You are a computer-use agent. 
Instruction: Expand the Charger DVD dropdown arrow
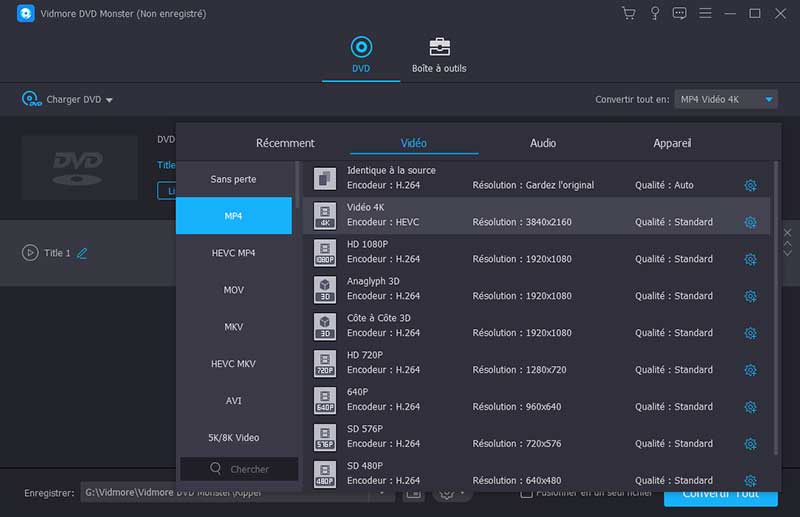click(109, 100)
